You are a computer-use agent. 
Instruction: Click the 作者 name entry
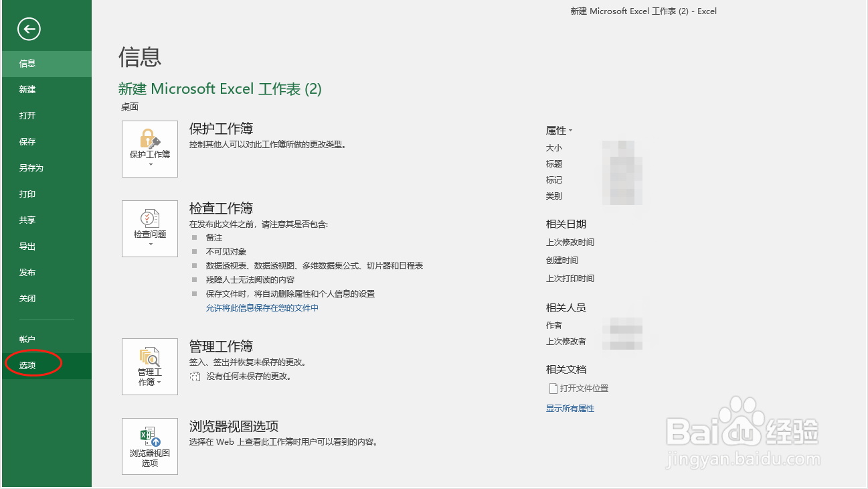tap(622, 326)
